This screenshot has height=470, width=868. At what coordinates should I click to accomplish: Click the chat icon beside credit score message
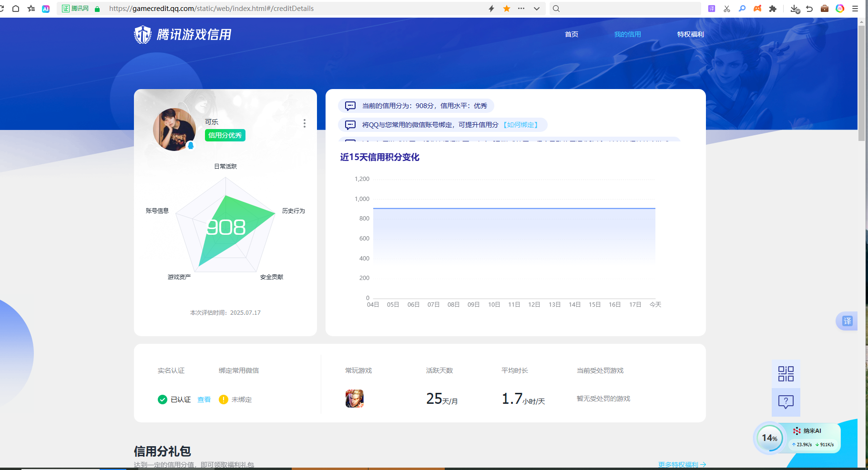click(x=350, y=106)
